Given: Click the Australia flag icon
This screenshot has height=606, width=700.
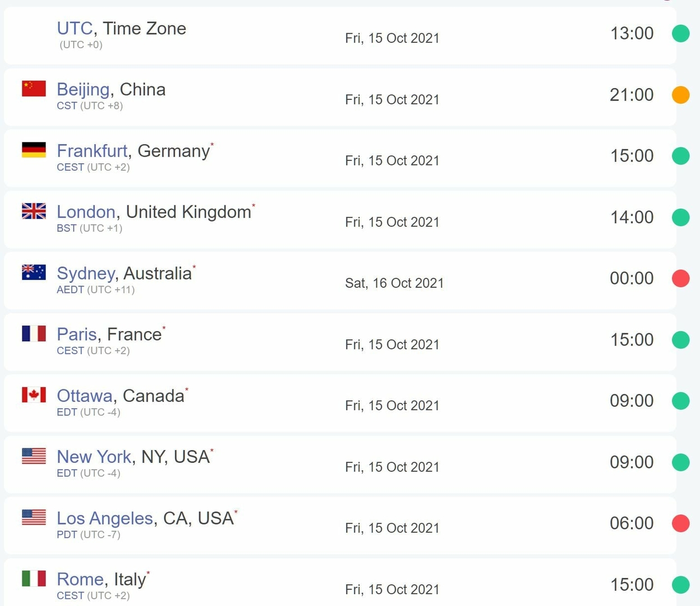Looking at the screenshot, I should [34, 272].
